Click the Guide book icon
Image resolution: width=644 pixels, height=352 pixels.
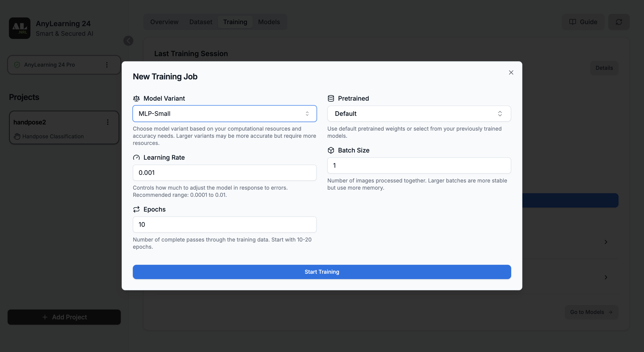pyautogui.click(x=572, y=22)
